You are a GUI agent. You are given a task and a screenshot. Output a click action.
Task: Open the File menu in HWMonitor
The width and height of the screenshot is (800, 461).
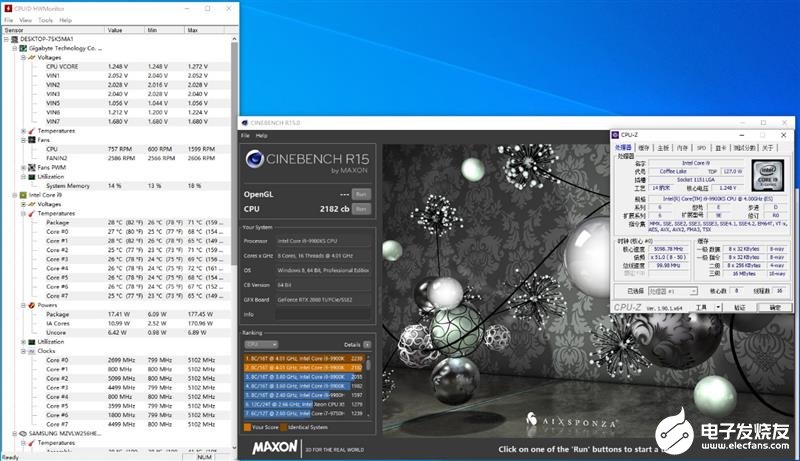coord(9,20)
